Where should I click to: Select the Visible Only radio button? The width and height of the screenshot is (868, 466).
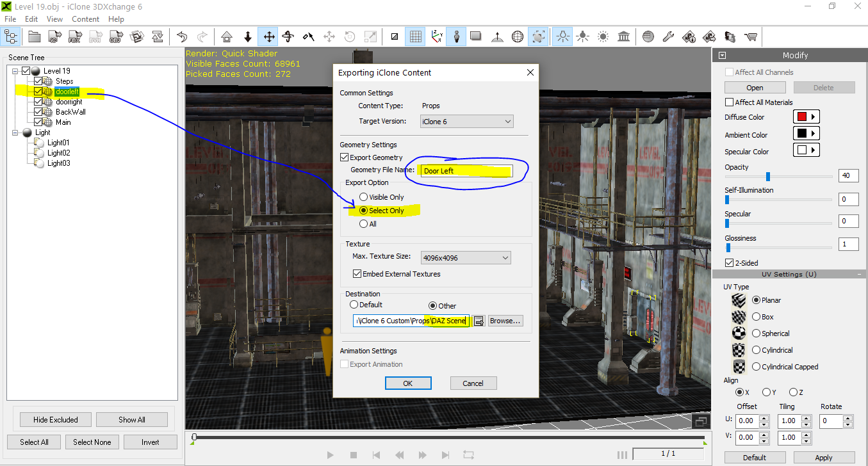pyautogui.click(x=363, y=197)
